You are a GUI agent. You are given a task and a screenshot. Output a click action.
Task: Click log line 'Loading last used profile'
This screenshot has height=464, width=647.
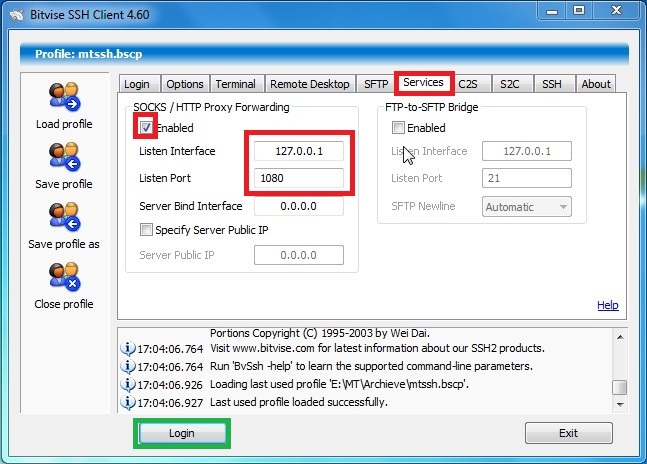pyautogui.click(x=339, y=384)
